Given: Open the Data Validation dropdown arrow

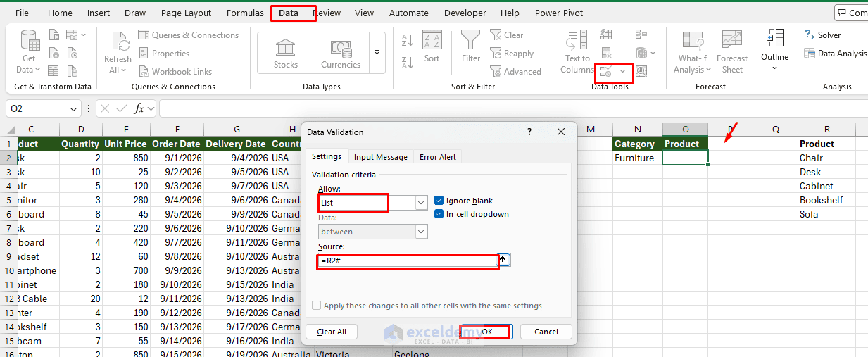Looking at the screenshot, I should pyautogui.click(x=622, y=71).
